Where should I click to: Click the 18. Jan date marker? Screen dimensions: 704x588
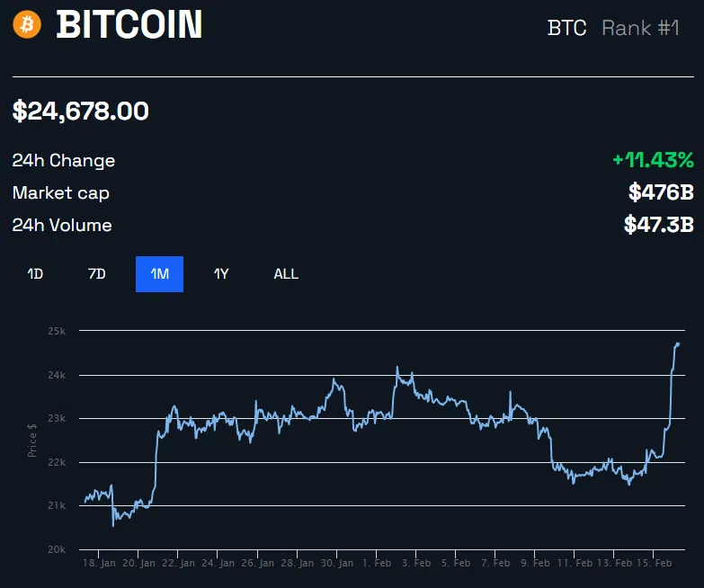[99, 563]
